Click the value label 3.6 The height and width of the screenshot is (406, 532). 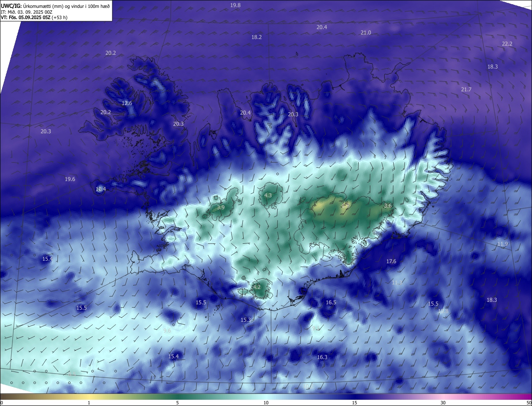point(388,205)
